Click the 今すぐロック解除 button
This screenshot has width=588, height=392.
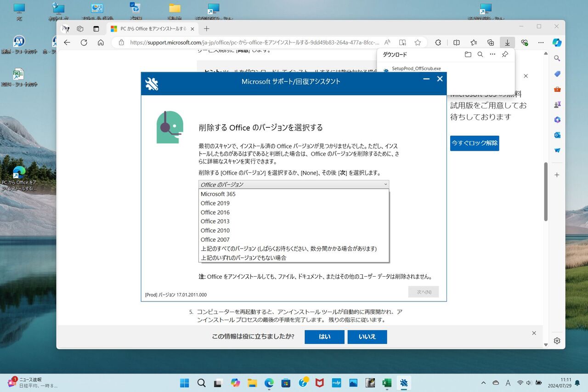(x=475, y=143)
